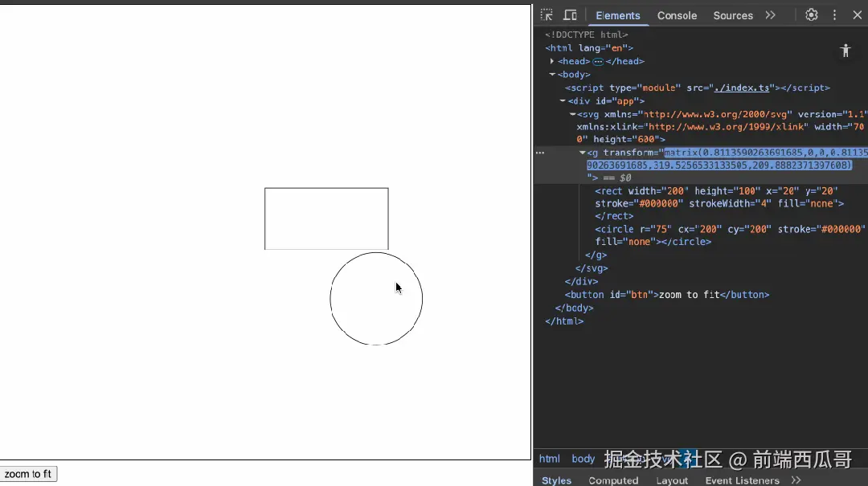Image resolution: width=868 pixels, height=486 pixels.
Task: Toggle the device toolbar icon
Action: pyautogui.click(x=570, y=15)
